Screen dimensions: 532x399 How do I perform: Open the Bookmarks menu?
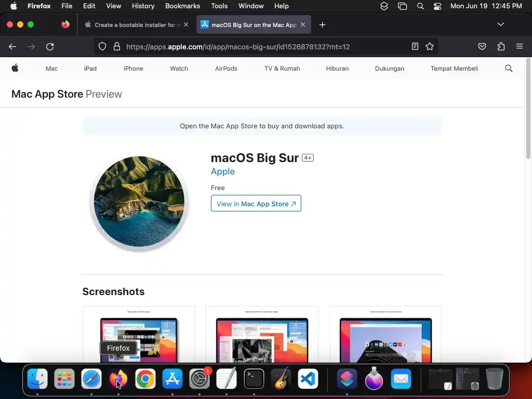coord(182,6)
